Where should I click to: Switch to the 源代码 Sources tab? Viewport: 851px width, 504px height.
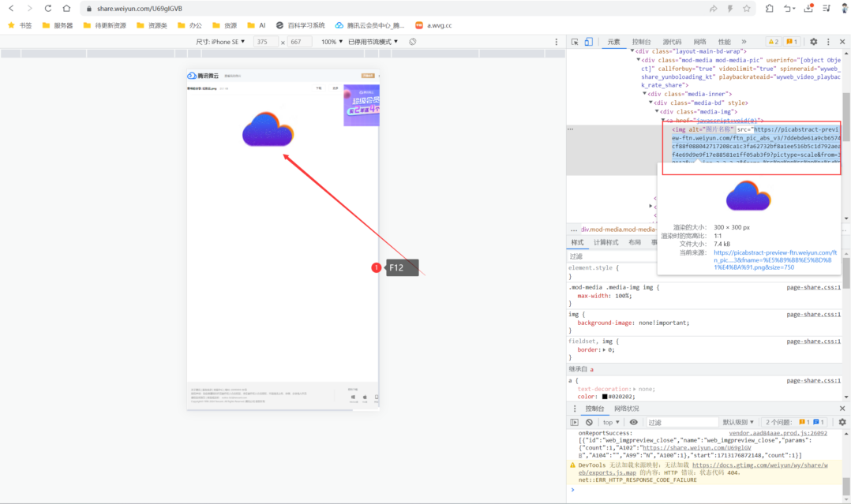[672, 42]
